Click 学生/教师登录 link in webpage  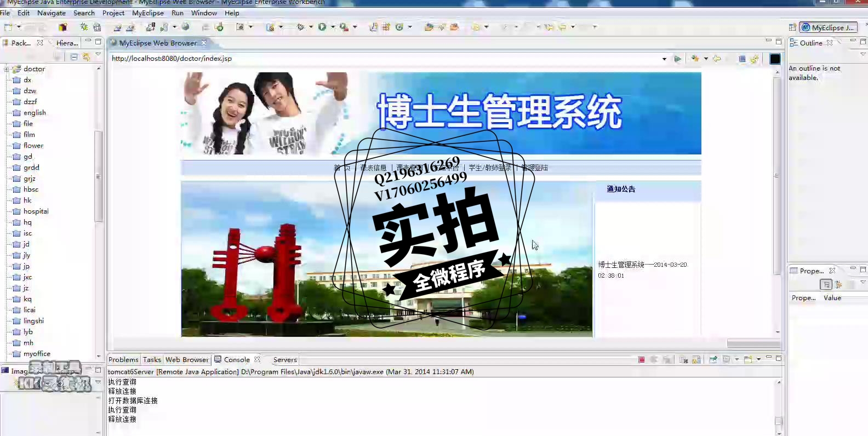[490, 168]
